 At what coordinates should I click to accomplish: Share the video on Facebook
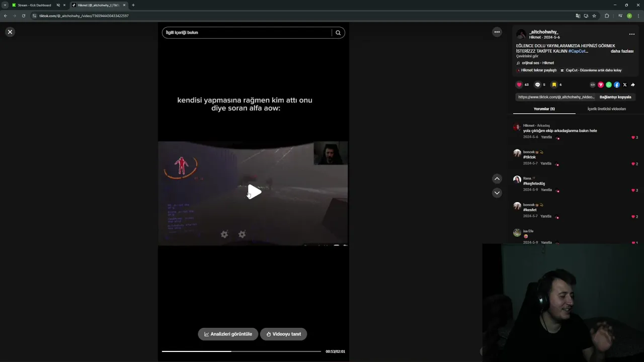(x=617, y=85)
